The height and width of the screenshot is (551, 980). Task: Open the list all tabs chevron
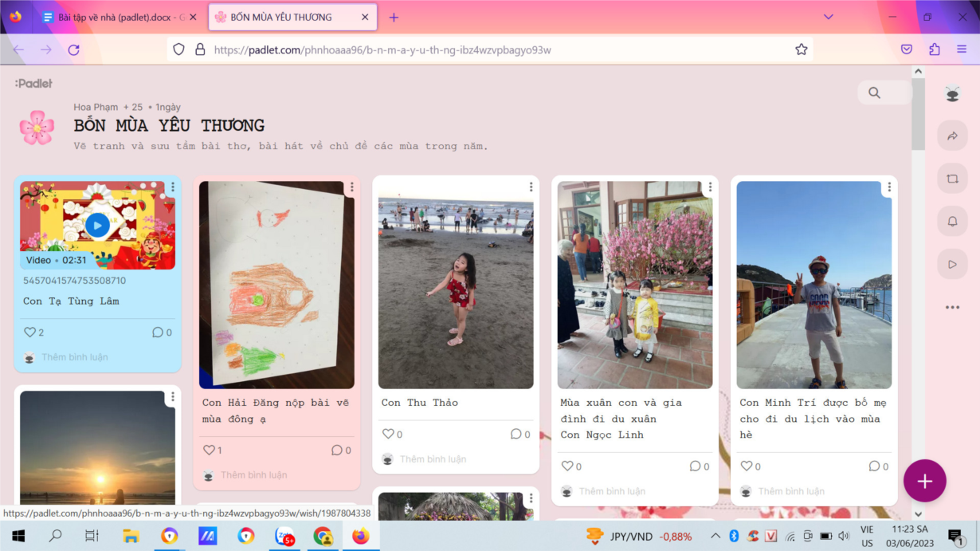(x=828, y=17)
